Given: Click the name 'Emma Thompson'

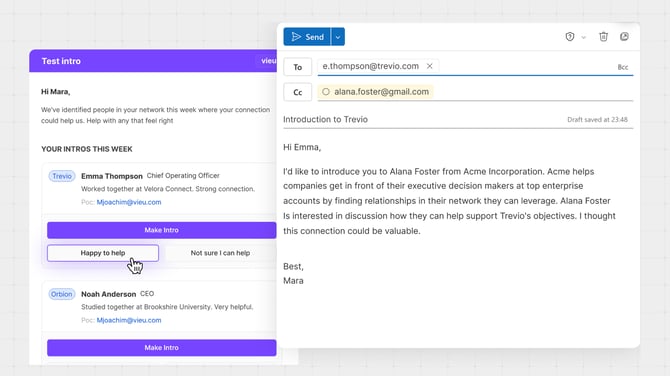Looking at the screenshot, I should [112, 176].
